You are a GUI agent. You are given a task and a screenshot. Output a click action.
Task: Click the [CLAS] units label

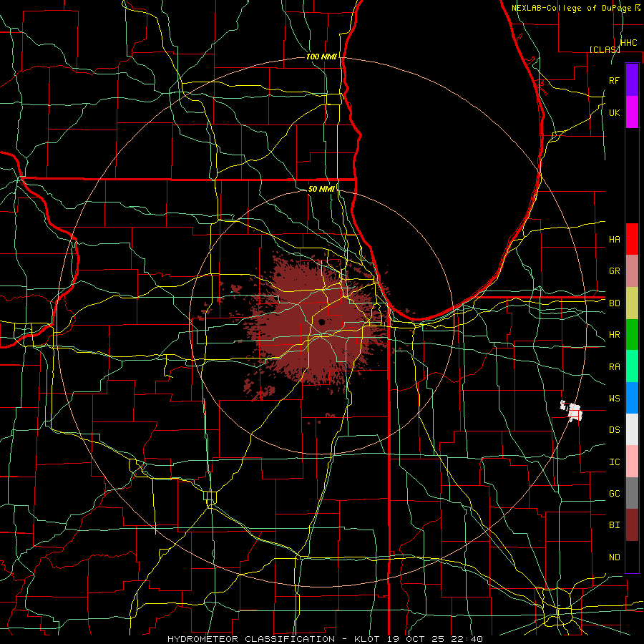point(605,49)
